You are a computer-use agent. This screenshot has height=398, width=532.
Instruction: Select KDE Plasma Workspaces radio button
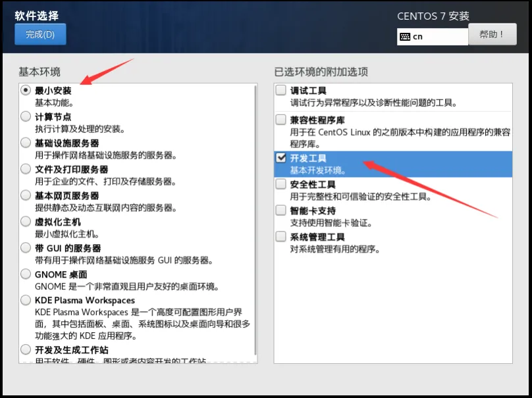(26, 300)
